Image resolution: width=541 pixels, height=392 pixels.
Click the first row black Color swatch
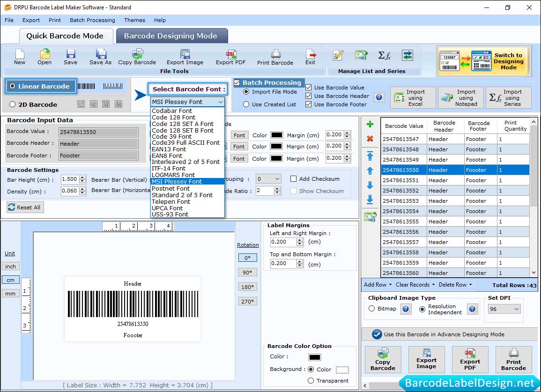click(x=277, y=135)
